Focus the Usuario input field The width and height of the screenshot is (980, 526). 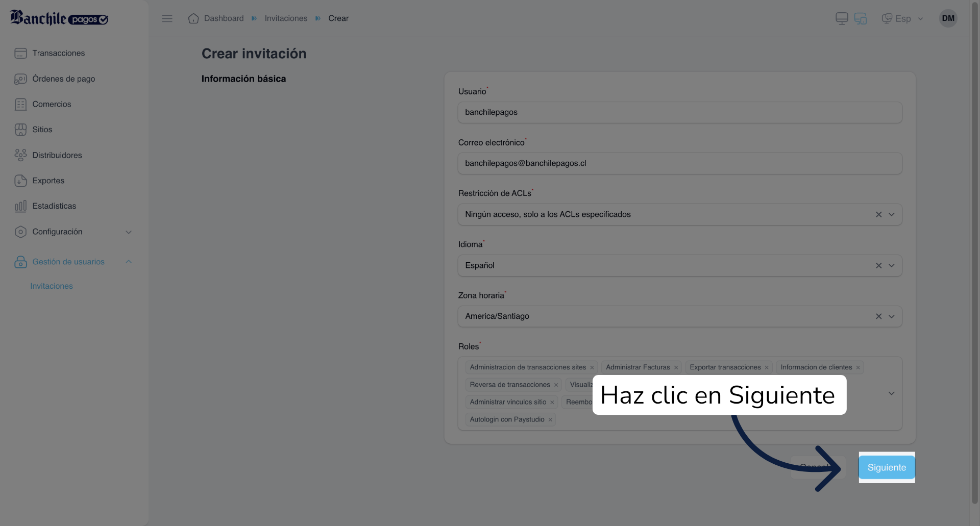(680, 112)
